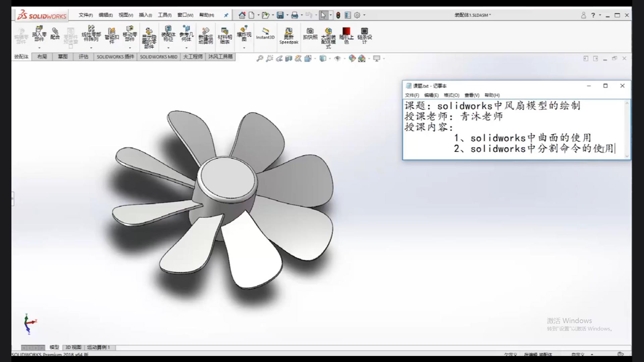Screen dimensions: 644x362
Task: Switch to the 大工程师 tab
Action: coord(193,57)
